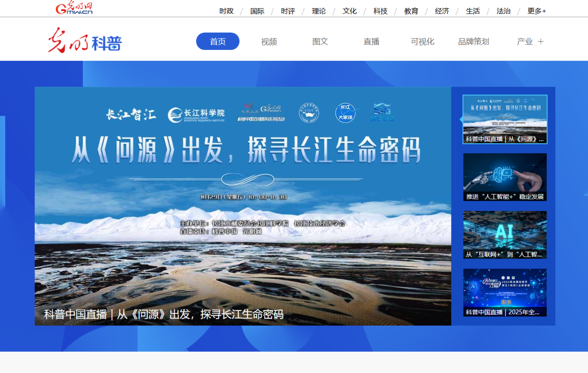The width and height of the screenshot is (588, 373).
Task: Open the 更多+ top navigation menu
Action: [x=537, y=11]
